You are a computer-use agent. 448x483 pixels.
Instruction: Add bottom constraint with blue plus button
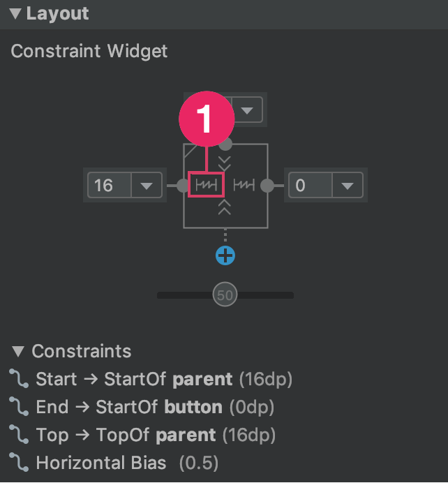pos(225,255)
